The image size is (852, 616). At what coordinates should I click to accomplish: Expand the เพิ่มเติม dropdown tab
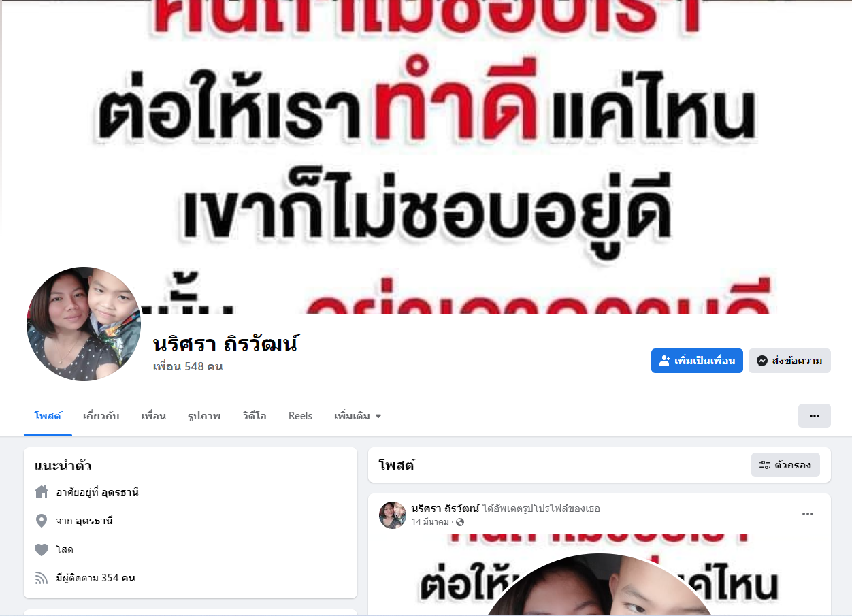coord(357,416)
